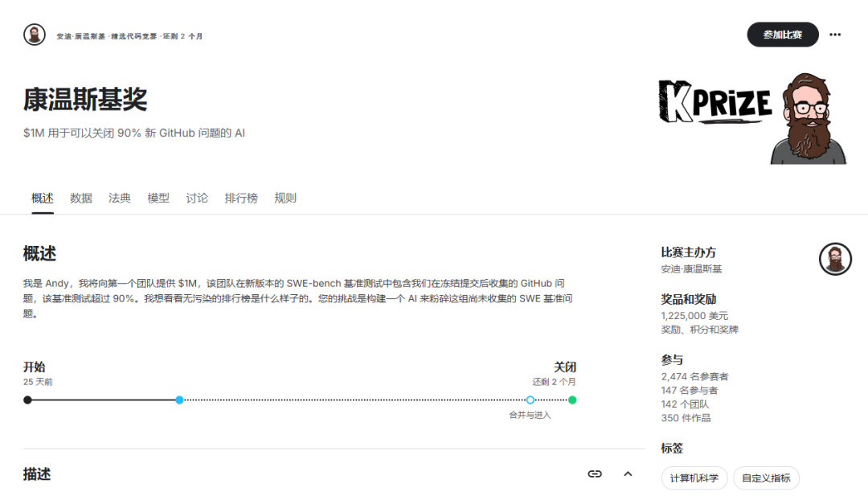The image size is (868, 496).
Task: Click the K Prize banner image
Action: 753,118
